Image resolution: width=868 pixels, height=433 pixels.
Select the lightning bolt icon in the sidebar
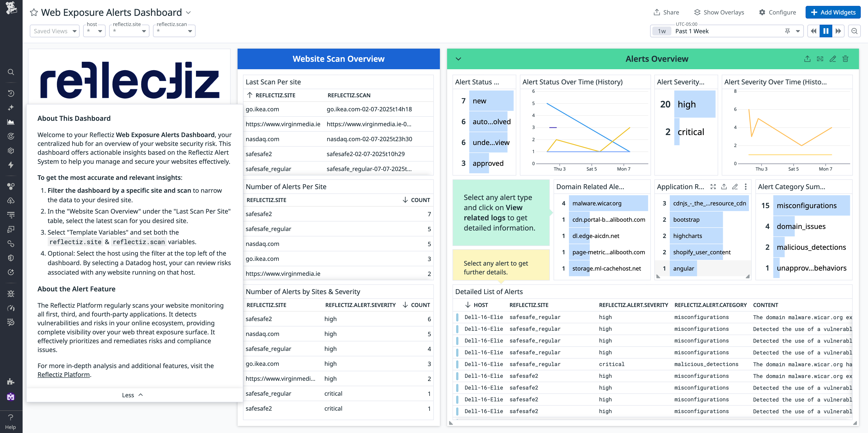coord(11,165)
